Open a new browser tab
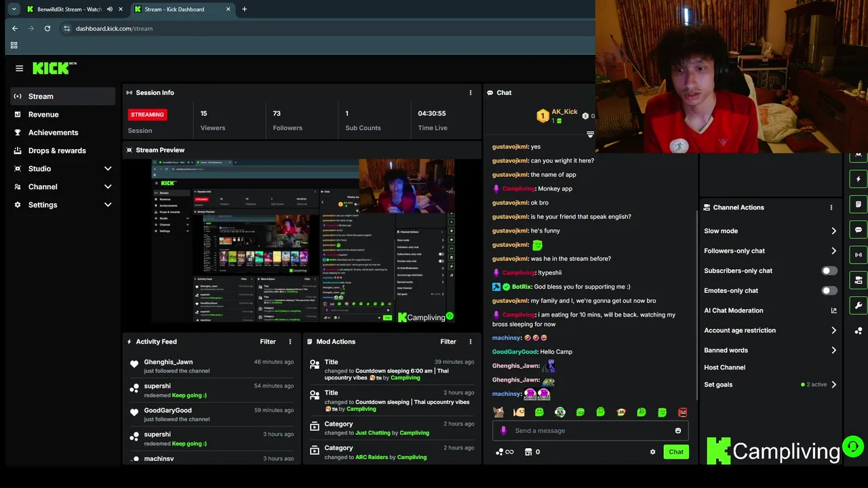The image size is (868, 488). click(x=244, y=9)
